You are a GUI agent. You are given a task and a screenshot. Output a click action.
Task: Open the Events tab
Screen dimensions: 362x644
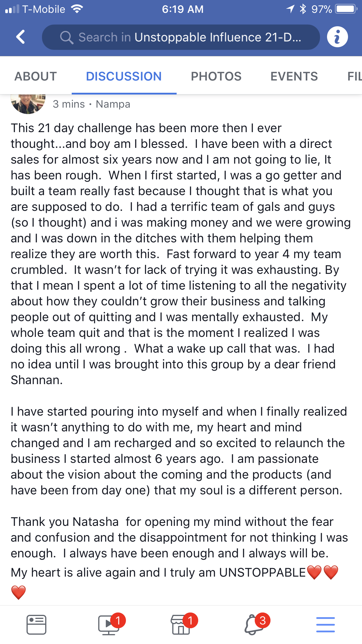tap(294, 76)
